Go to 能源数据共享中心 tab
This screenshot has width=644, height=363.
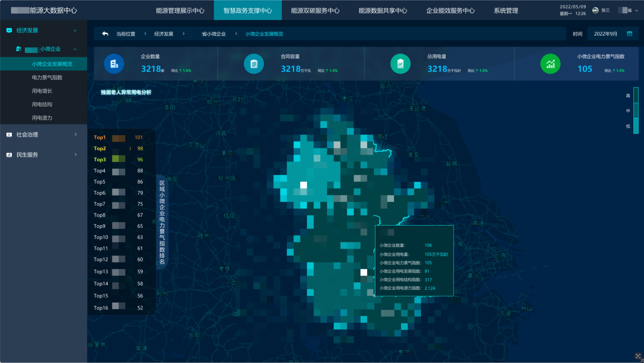pyautogui.click(x=383, y=10)
